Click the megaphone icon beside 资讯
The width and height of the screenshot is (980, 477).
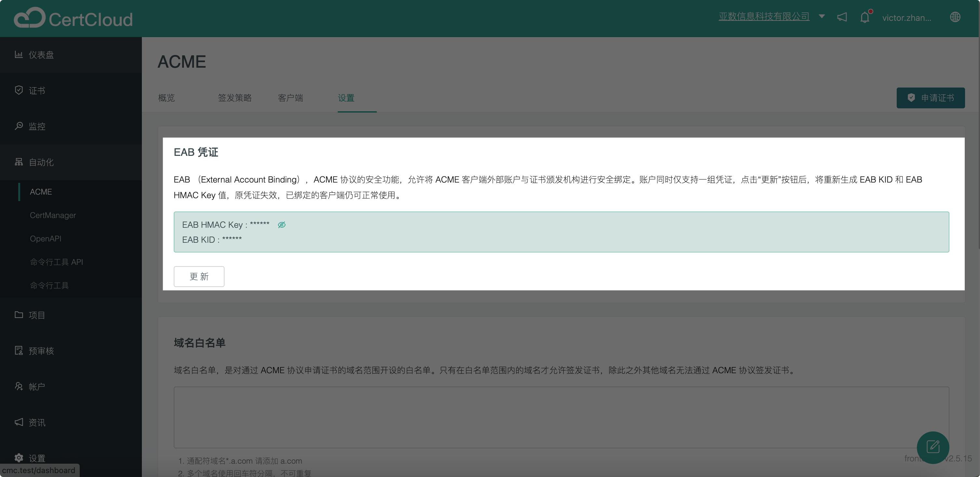tap(19, 422)
